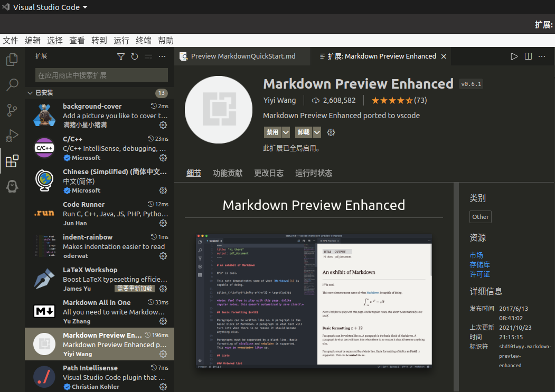Open gear settings for C/C++ extension
Viewport: 555px width, 392px height.
[163, 158]
